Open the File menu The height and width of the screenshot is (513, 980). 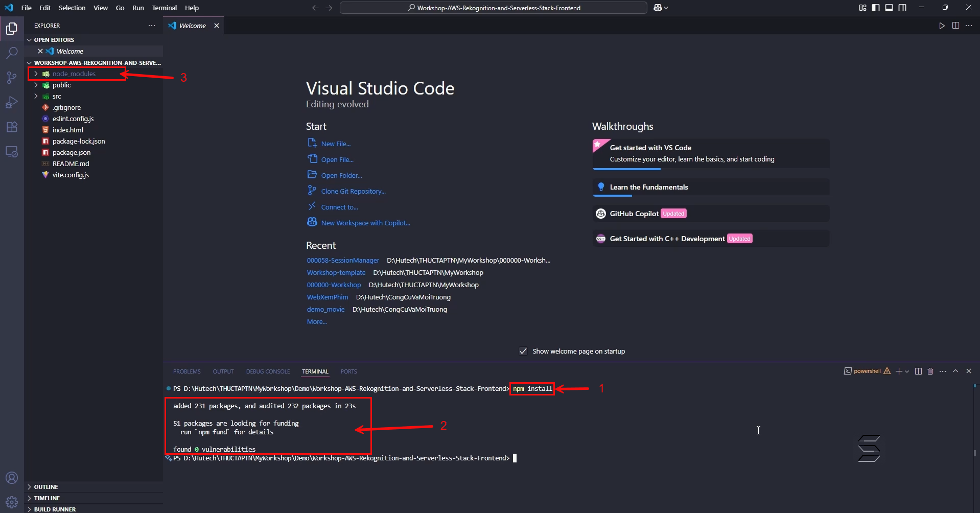[x=27, y=8]
